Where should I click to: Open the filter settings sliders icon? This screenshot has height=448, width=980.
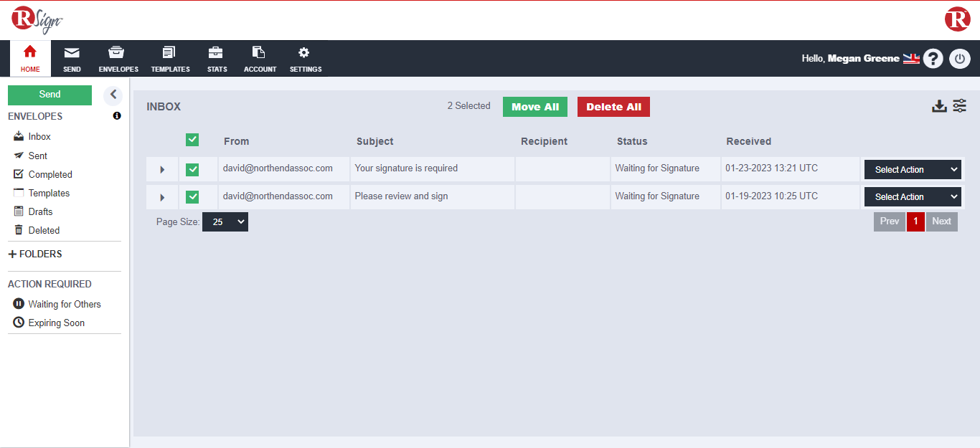coord(959,106)
